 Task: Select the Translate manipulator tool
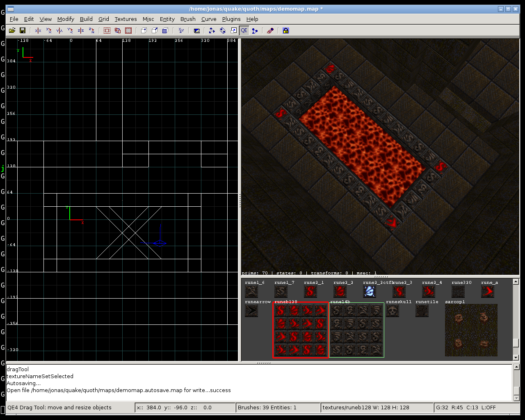(x=212, y=30)
